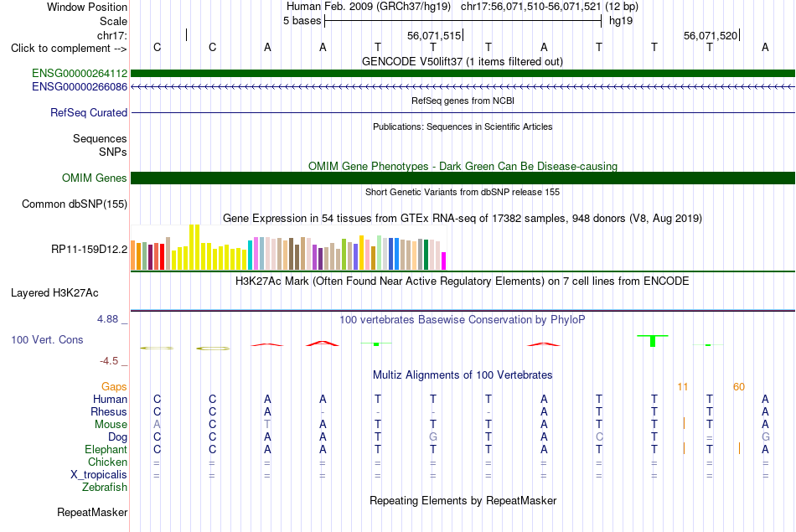The image size is (796, 532).
Task: Click the cyan bar in GTEx expression chart
Action: [250, 255]
